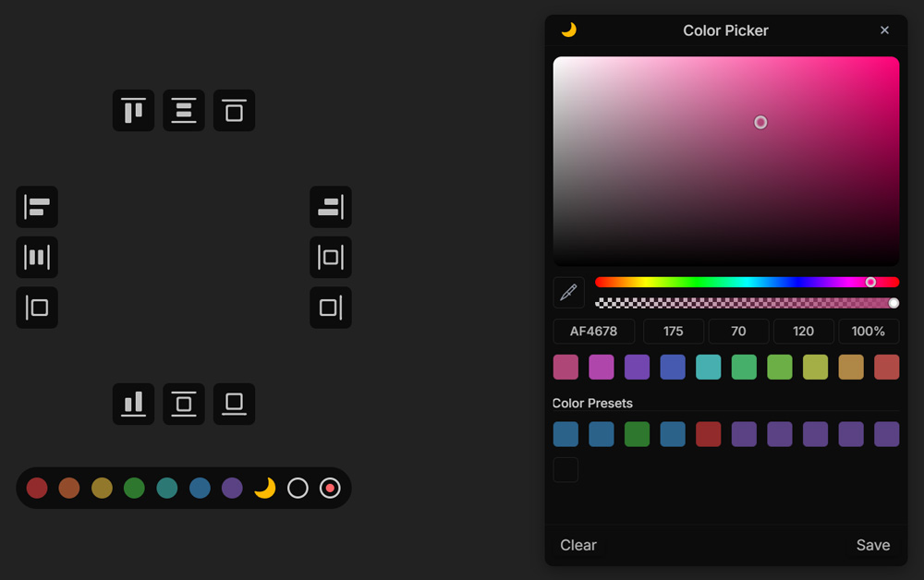Select the center horizontally alignment icon
The height and width of the screenshot is (580, 924).
(x=331, y=258)
